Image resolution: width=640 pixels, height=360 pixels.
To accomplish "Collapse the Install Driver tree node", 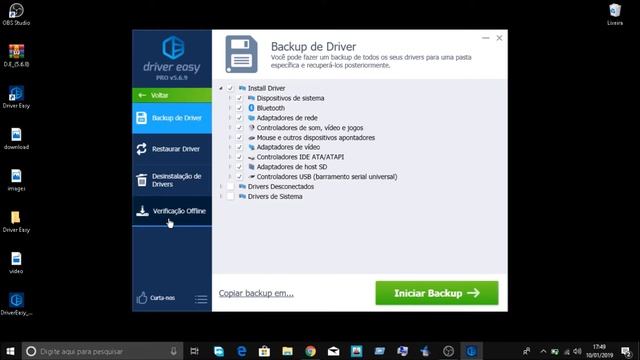I will coord(221,88).
